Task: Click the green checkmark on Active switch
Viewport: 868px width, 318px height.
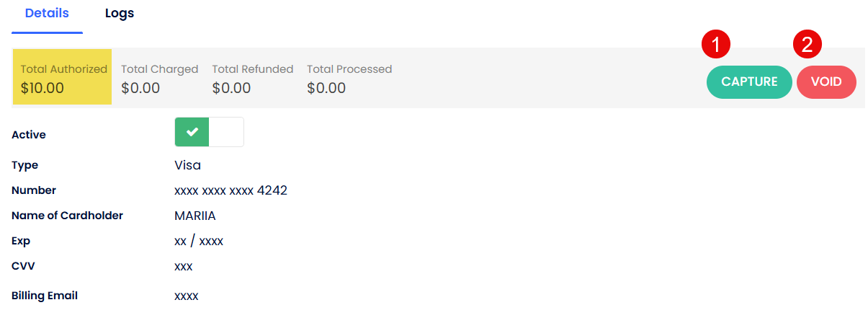Action: (x=192, y=132)
